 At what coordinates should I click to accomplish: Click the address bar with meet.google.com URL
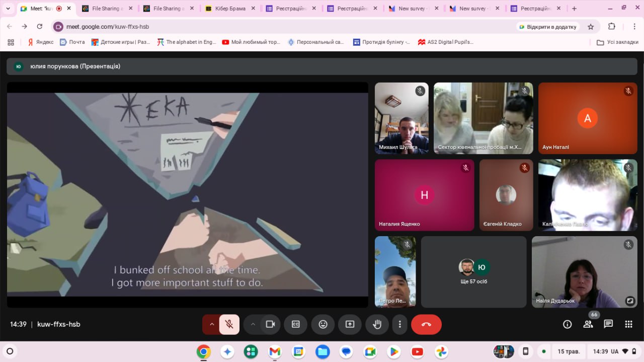[x=282, y=27]
